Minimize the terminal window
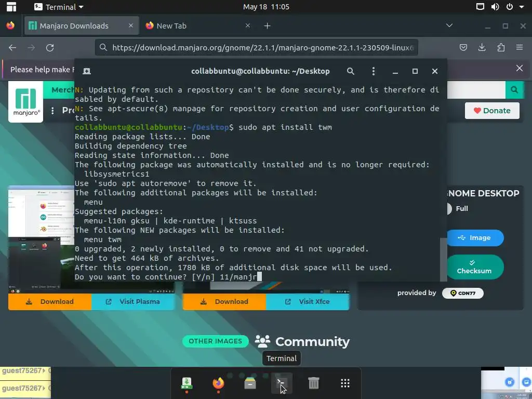 pyautogui.click(x=395, y=72)
